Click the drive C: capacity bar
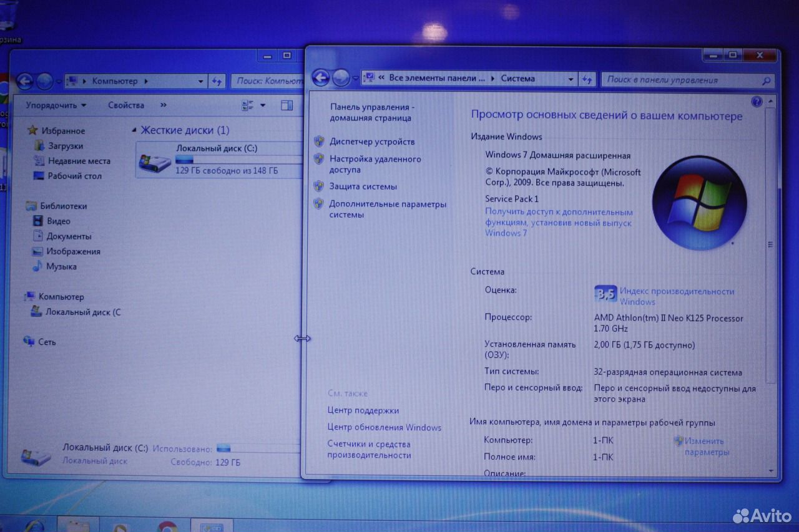 [239, 160]
